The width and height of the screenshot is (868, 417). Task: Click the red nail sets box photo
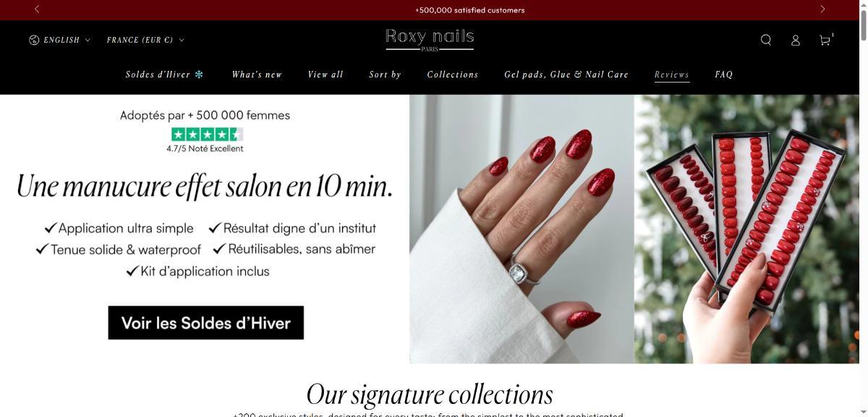pos(746,229)
